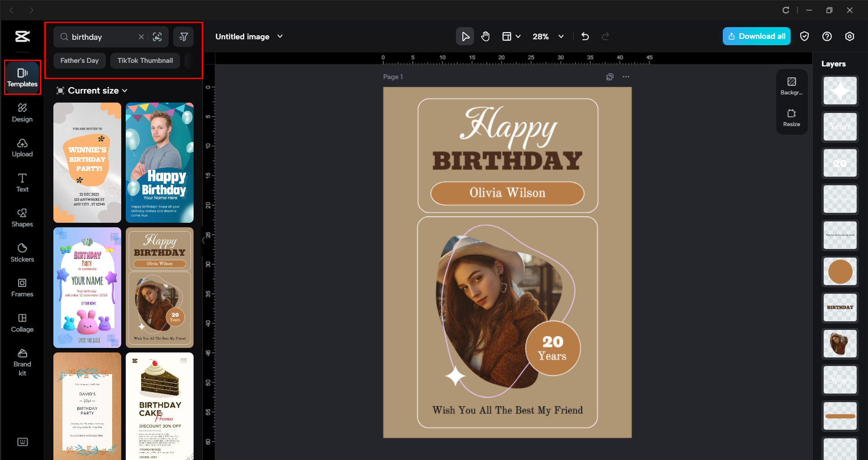Screen dimensions: 868x460
Task: Open the Shapes panel
Action: click(x=22, y=217)
